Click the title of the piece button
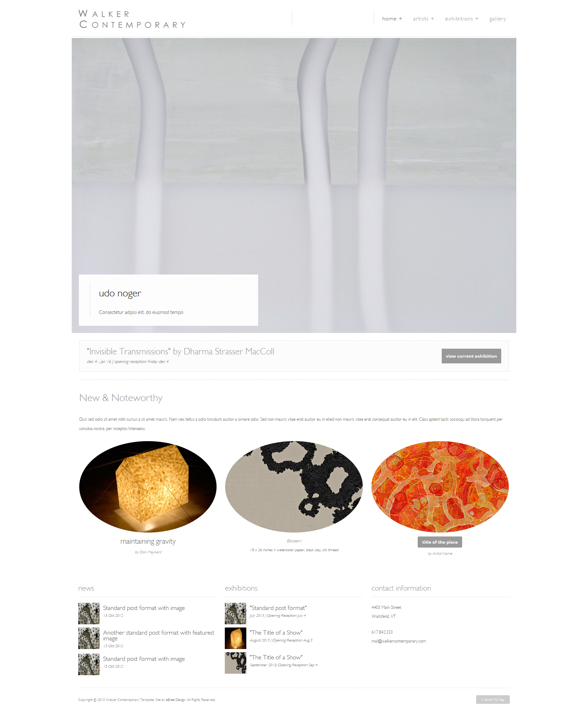This screenshot has height=711, width=588. (440, 542)
